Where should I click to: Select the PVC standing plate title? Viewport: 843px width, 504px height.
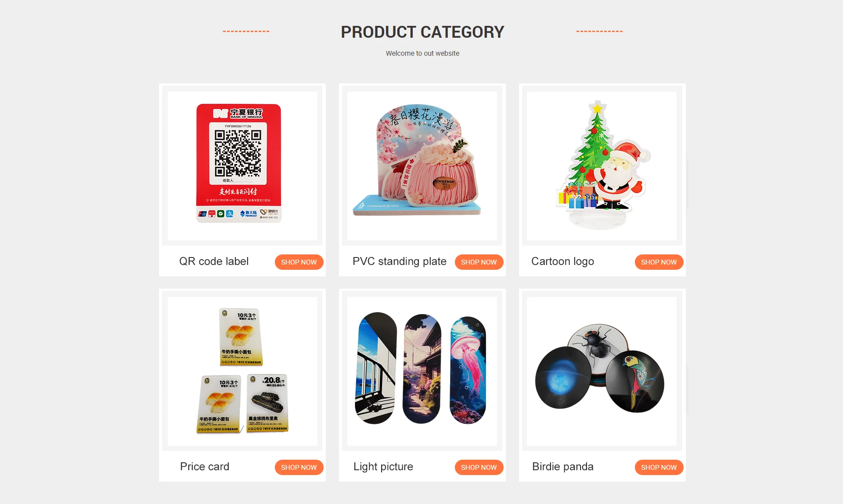[400, 261]
